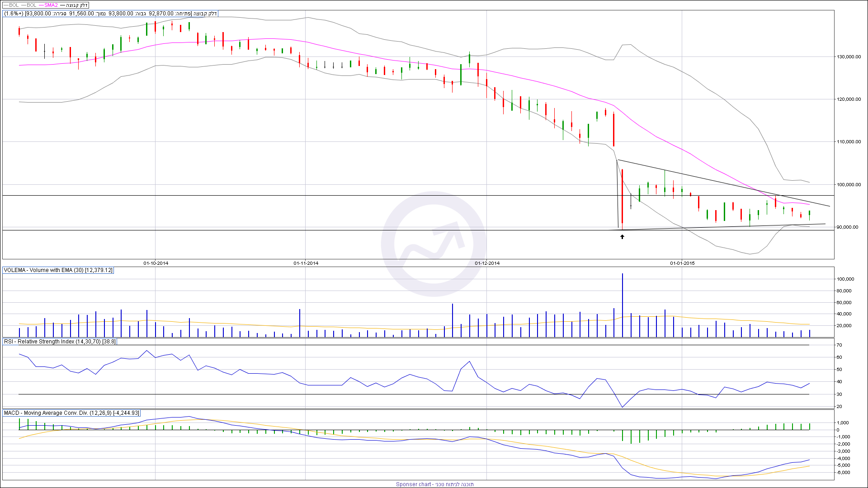
Task: Click the 01-10-2014 date axis label
Action: (156, 263)
